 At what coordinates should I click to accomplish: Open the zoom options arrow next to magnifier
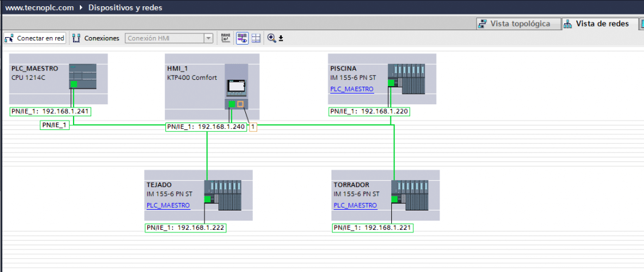pyautogui.click(x=281, y=38)
